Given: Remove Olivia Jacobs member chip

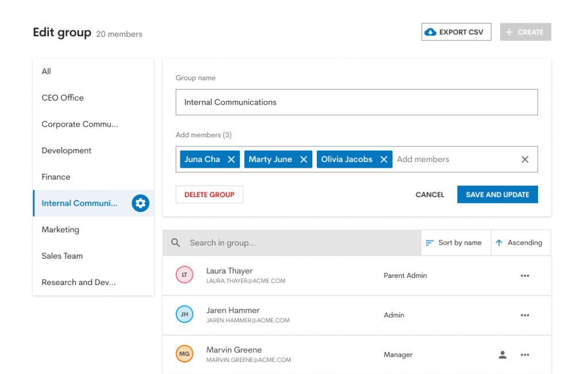Looking at the screenshot, I should pos(384,159).
